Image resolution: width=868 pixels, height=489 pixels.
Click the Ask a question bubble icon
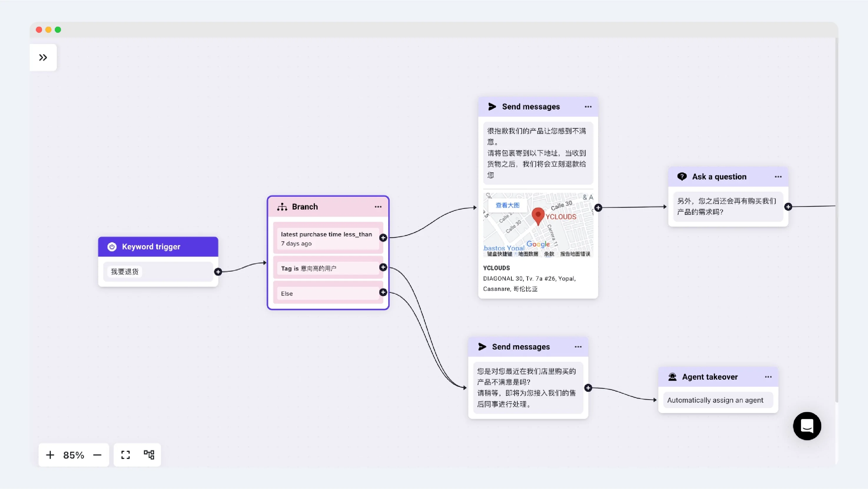(682, 177)
